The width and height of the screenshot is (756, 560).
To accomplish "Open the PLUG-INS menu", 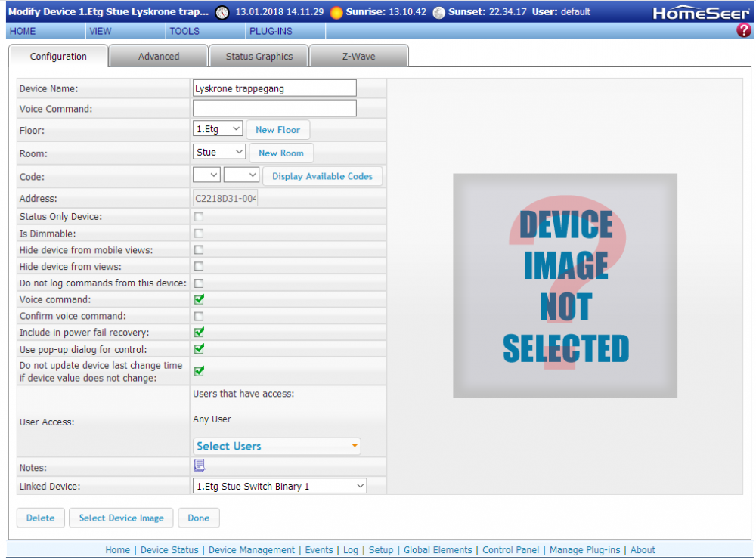I will coord(271,31).
